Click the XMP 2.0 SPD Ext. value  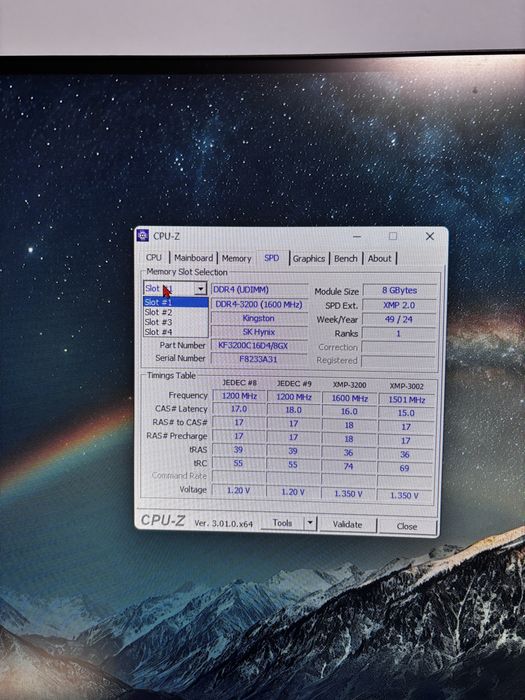400,305
